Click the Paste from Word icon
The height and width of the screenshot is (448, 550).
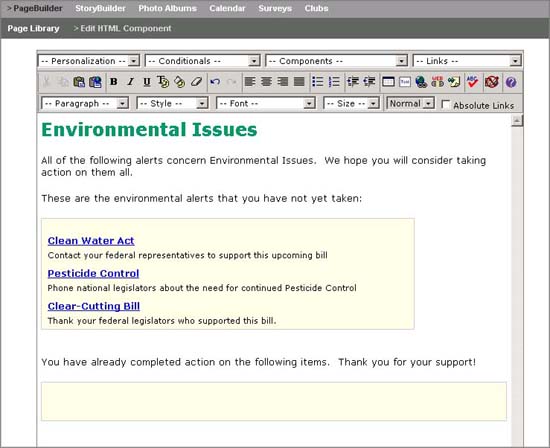[95, 82]
